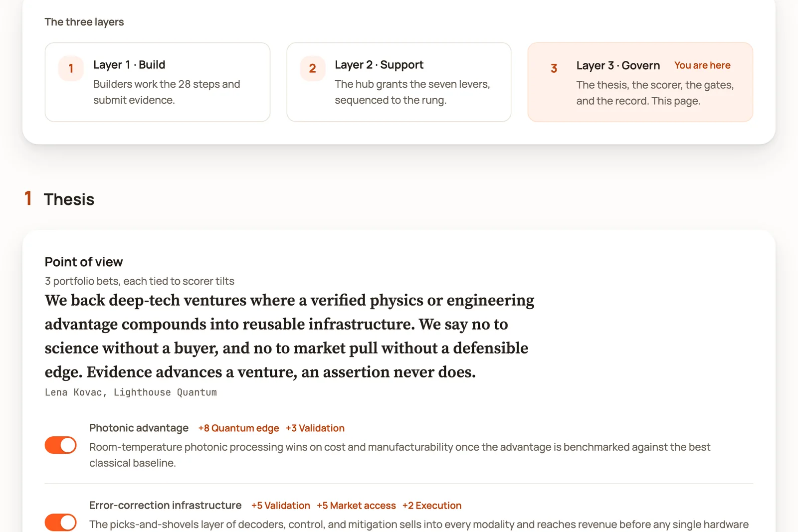Click the "Point of view" heading

[84, 262]
